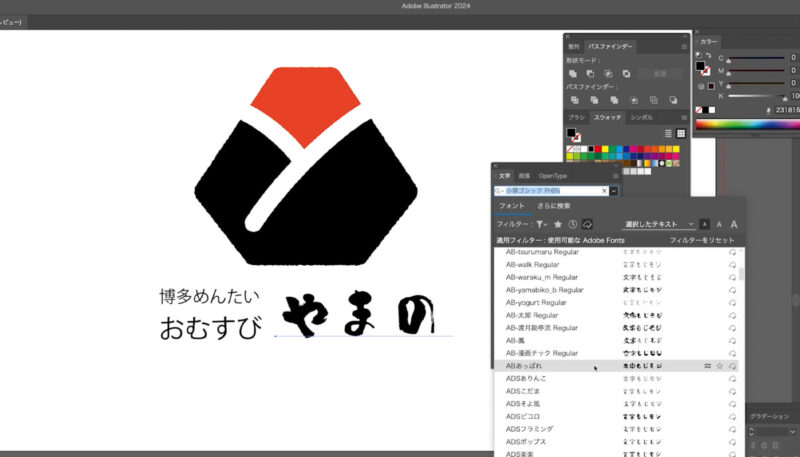Show similar fonts for ABあっぱれ
This screenshot has width=800, height=457.
(708, 366)
